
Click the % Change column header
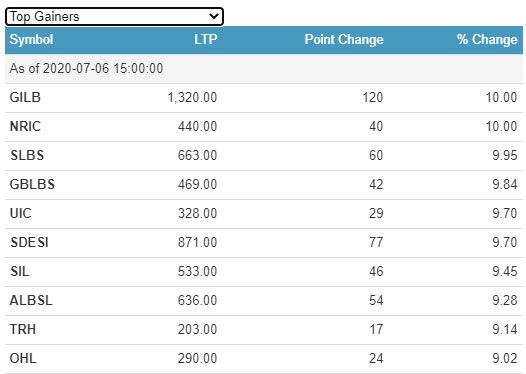point(487,40)
